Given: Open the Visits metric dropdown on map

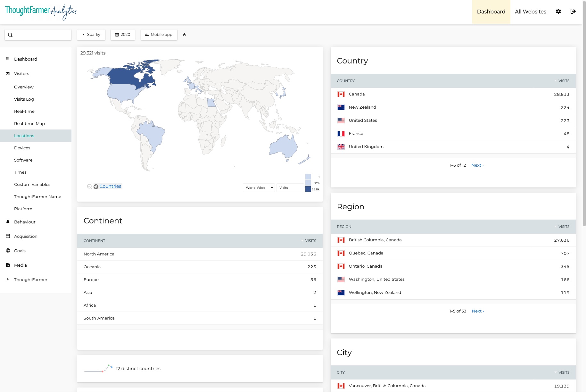Looking at the screenshot, I should point(290,188).
